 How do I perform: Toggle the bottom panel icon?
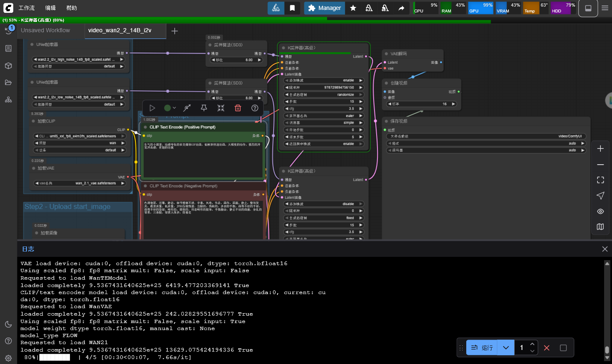pyautogui.click(x=588, y=8)
